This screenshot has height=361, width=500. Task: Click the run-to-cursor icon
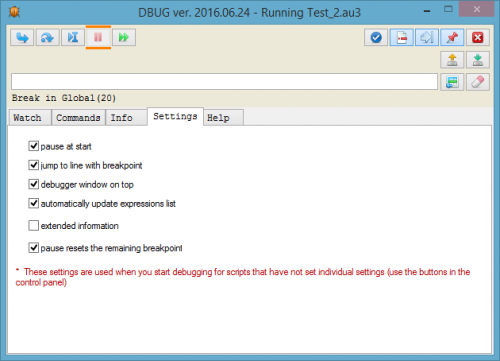[73, 37]
